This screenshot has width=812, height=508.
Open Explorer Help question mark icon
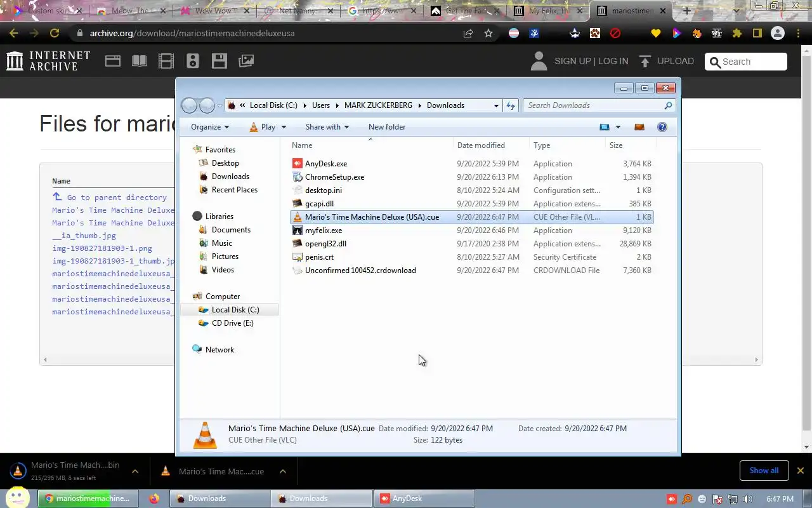(662, 127)
